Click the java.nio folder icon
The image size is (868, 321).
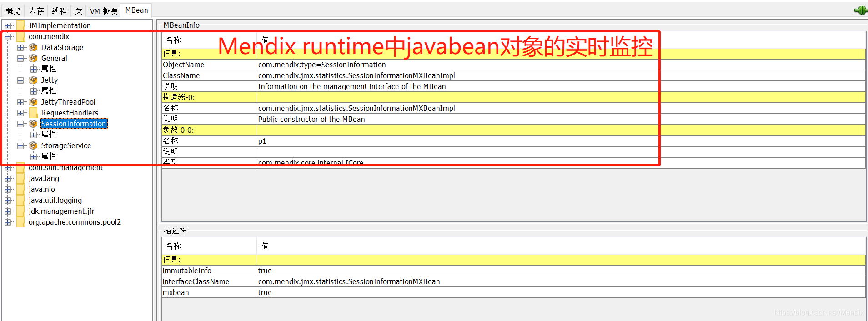[x=20, y=189]
